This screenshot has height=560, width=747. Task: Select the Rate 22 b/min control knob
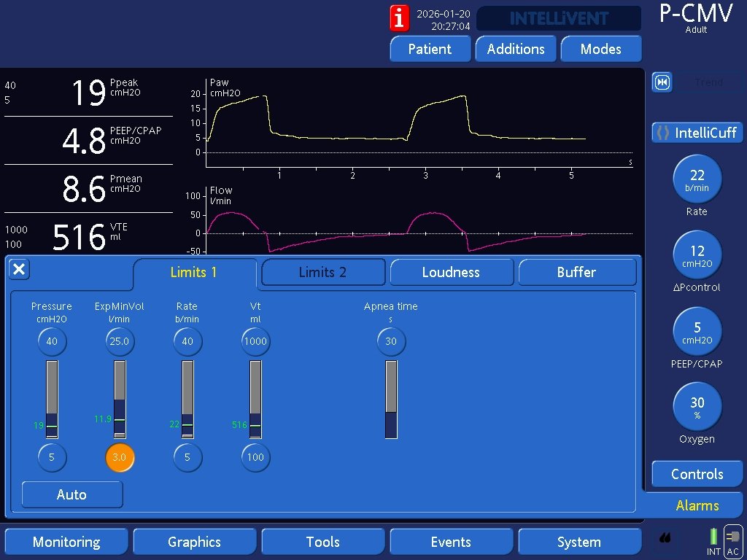(697, 179)
